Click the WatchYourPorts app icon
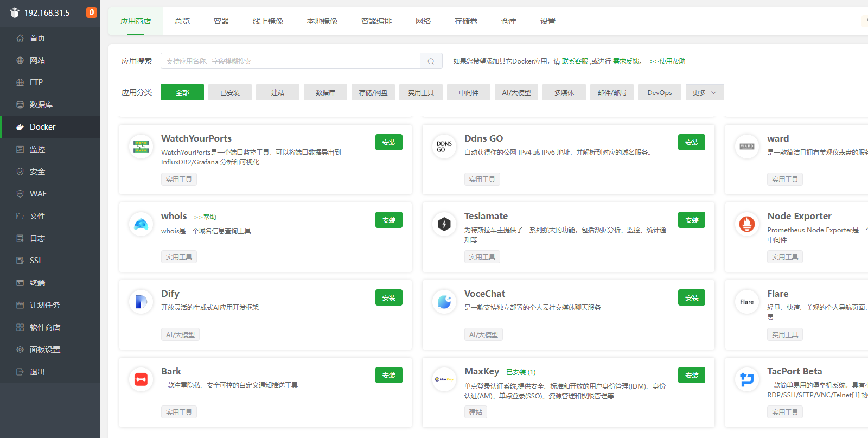The image size is (868, 438). [141, 147]
